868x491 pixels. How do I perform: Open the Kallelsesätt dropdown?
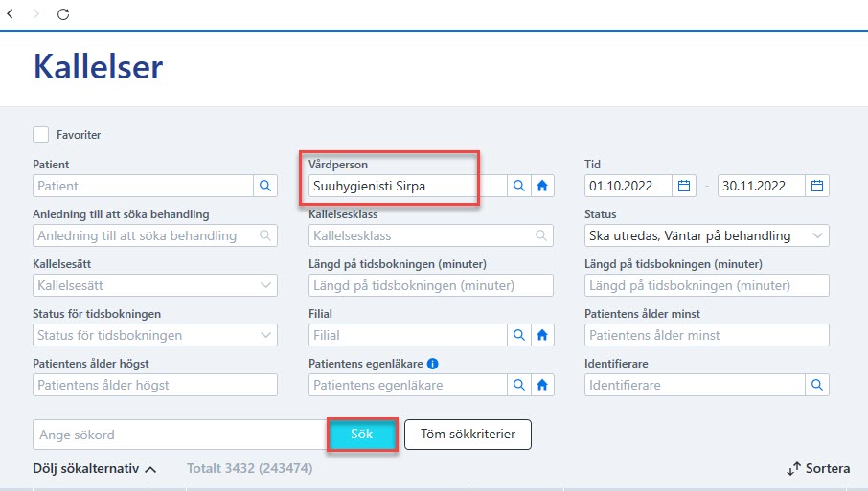click(155, 285)
